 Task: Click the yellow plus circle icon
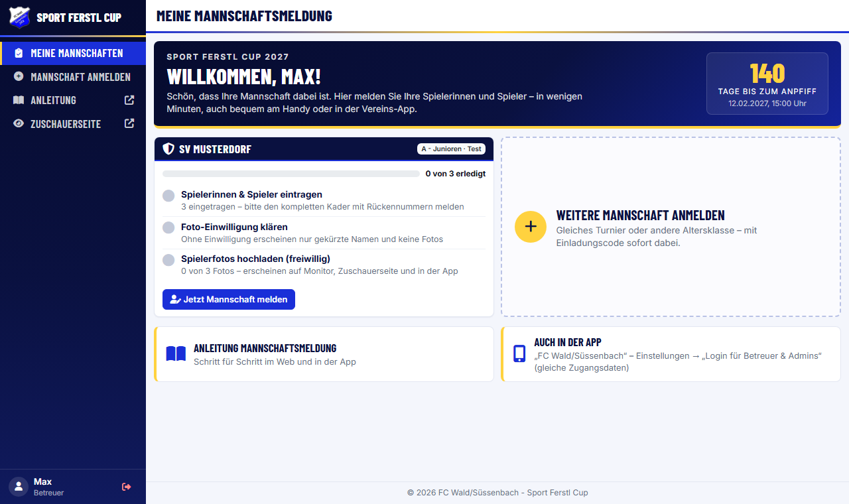(531, 227)
